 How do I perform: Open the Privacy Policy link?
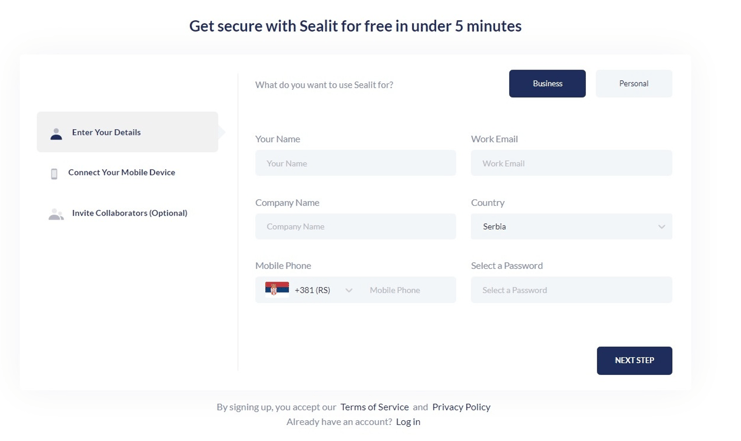[x=461, y=407]
